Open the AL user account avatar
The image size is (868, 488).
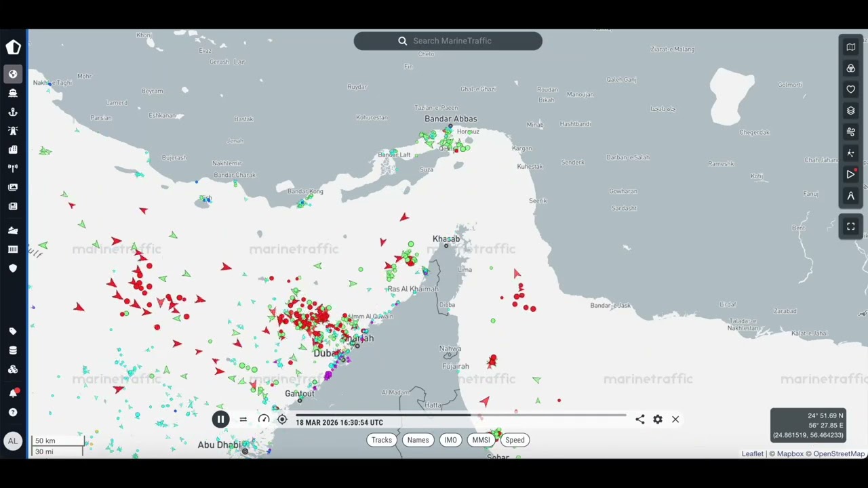[13, 441]
